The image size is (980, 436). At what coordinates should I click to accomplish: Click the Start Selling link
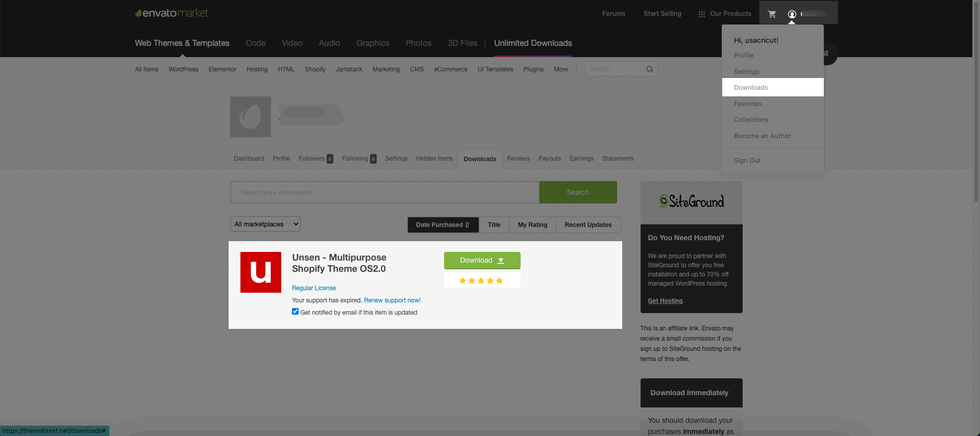(662, 14)
